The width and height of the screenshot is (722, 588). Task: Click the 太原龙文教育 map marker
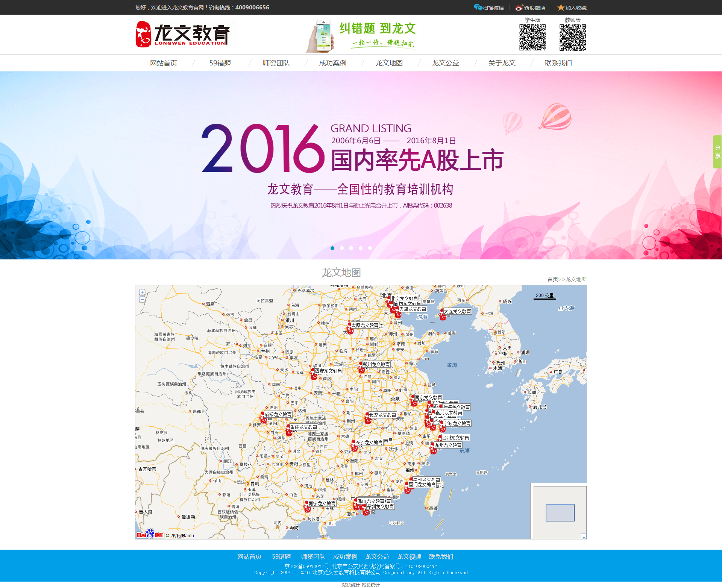pos(350,329)
